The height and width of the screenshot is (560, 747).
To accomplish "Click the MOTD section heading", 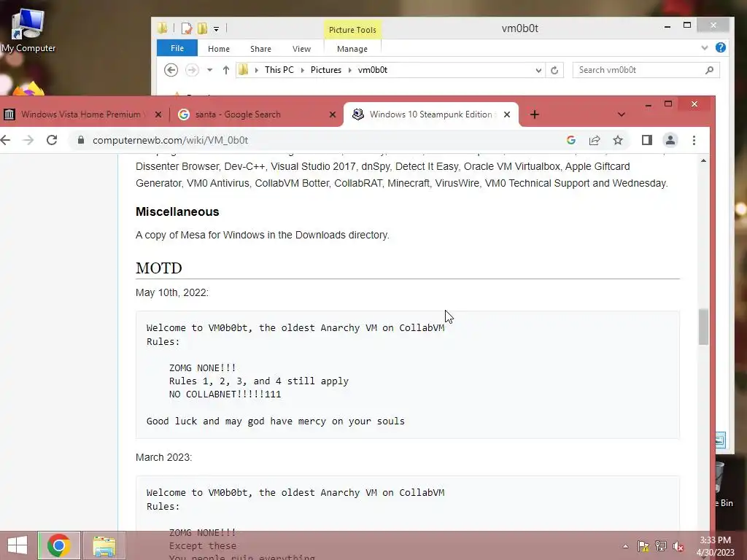I will click(158, 268).
